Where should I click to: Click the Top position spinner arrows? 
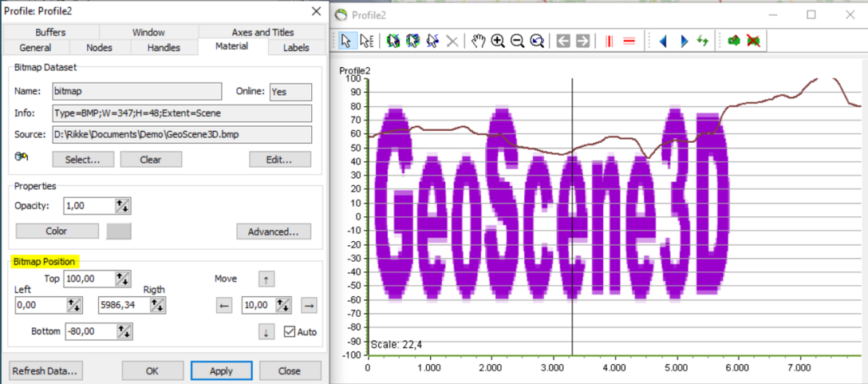point(123,279)
